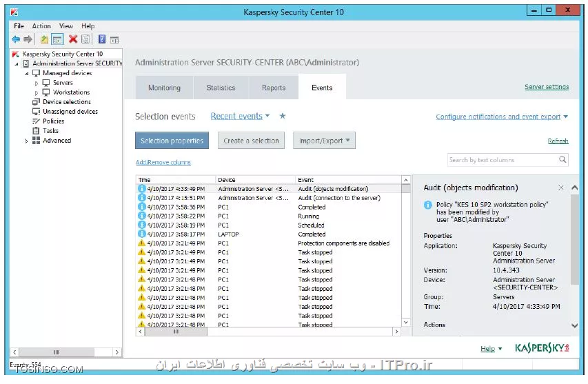This screenshot has height=384, width=588.
Task: Select the Advanced node in tree
Action: tap(57, 140)
